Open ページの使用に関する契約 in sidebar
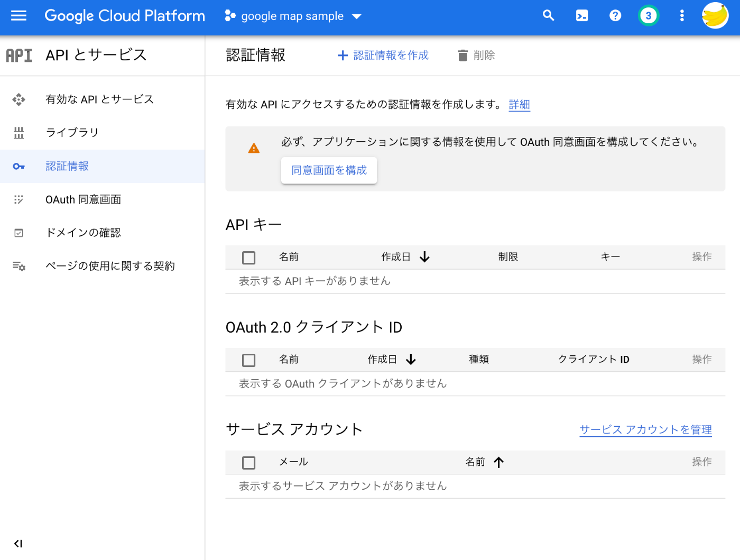 [103, 266]
